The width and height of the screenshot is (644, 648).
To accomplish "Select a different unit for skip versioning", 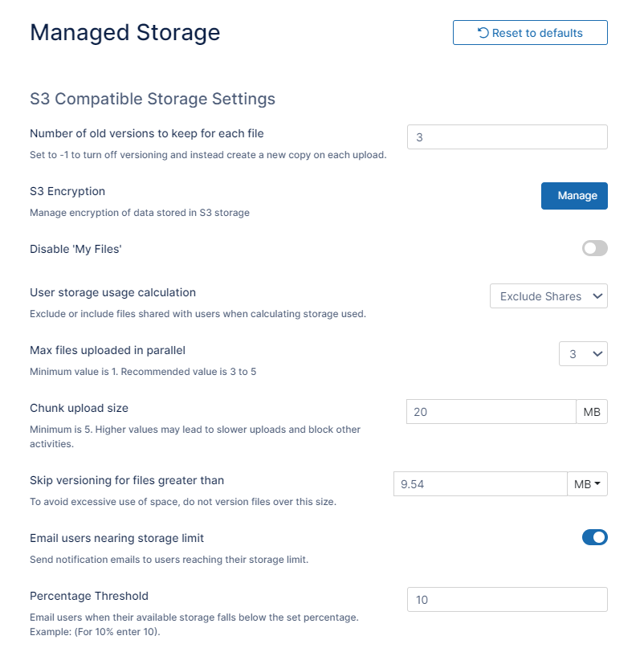I will [x=587, y=483].
